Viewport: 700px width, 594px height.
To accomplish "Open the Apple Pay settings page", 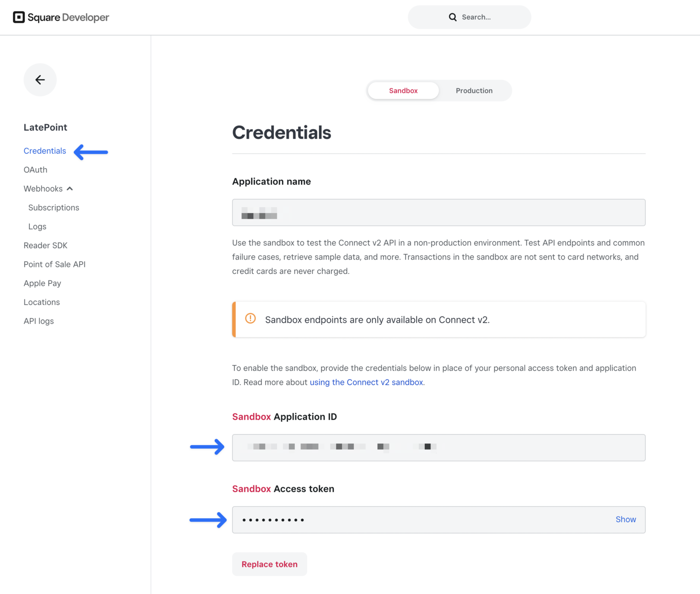I will 42,283.
